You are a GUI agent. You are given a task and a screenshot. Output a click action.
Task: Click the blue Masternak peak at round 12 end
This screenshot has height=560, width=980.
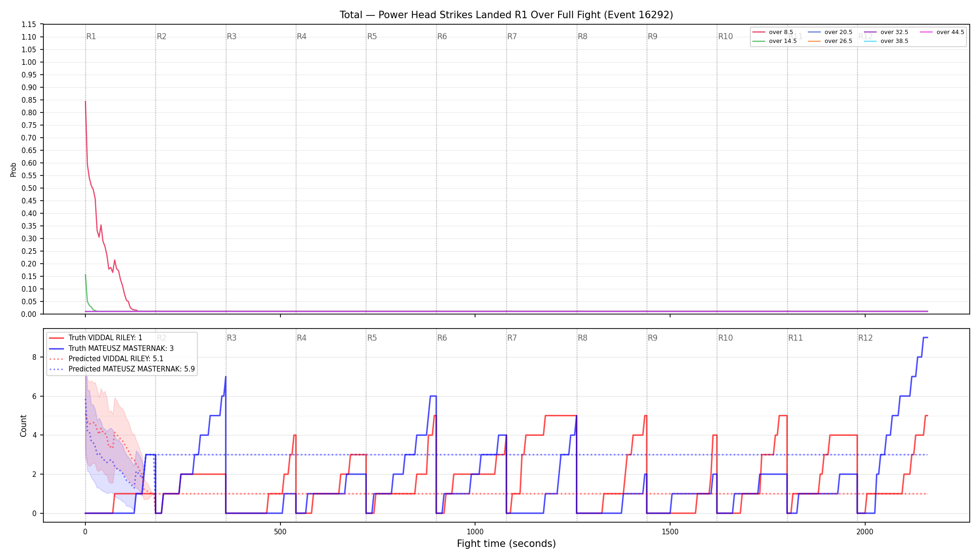(x=925, y=337)
